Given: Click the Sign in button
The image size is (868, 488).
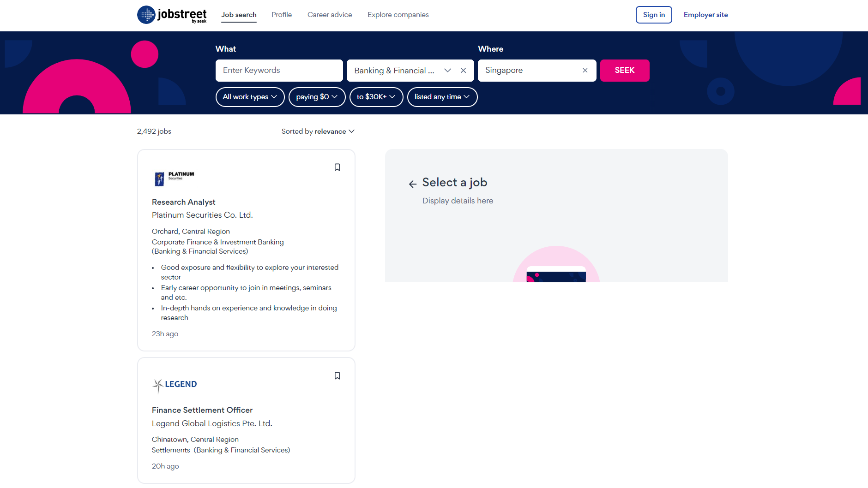Looking at the screenshot, I should click(654, 15).
